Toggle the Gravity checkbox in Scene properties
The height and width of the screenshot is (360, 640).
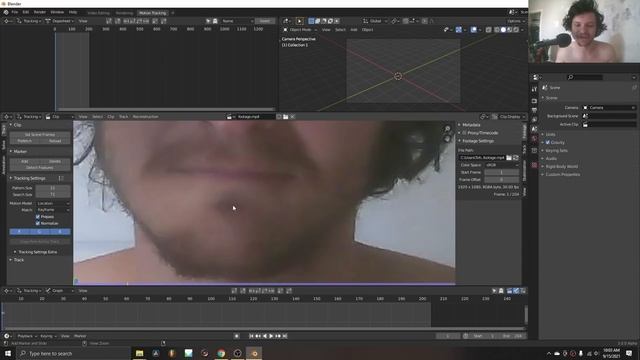548,142
